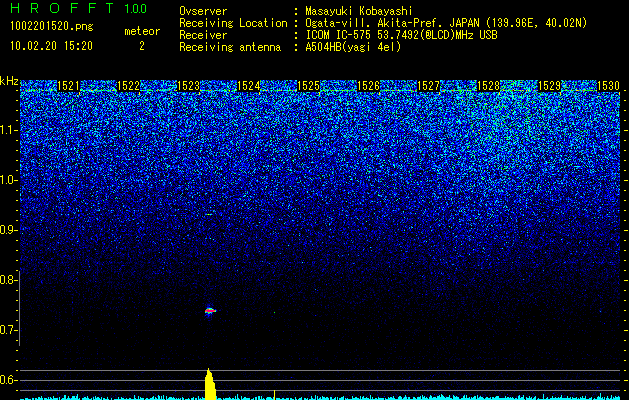The image size is (629, 400).
Task: Click the observer name Masayuki Kobayashi
Action: tap(359, 11)
